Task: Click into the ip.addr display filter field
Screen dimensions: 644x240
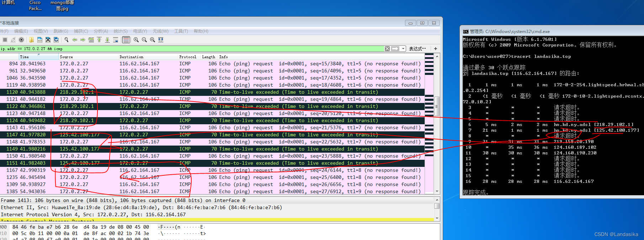Action: pyautogui.click(x=192, y=49)
